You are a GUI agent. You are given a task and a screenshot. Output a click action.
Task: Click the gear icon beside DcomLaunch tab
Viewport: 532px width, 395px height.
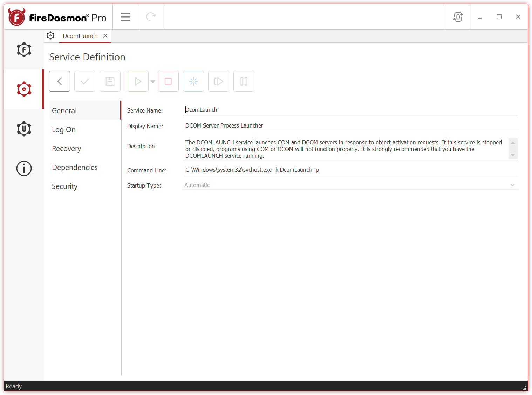51,36
